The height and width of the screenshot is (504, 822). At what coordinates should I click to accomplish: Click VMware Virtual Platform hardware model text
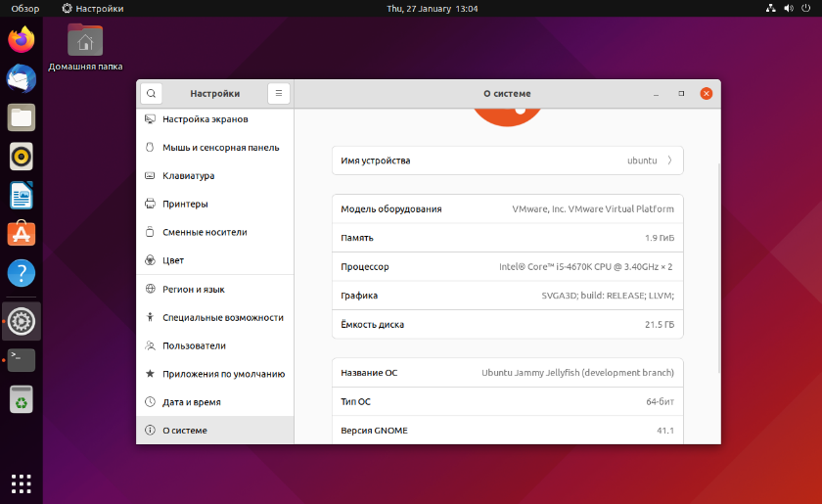pos(593,208)
